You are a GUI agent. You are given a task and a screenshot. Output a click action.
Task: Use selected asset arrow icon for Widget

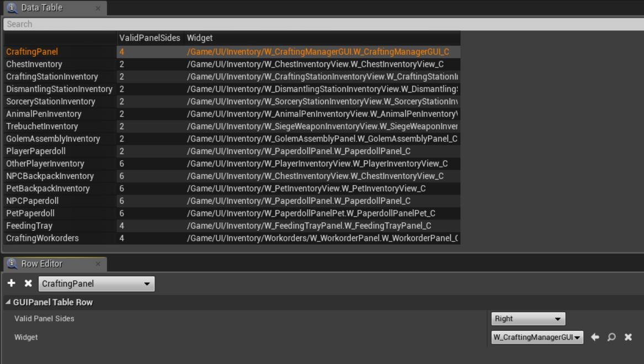pos(595,337)
